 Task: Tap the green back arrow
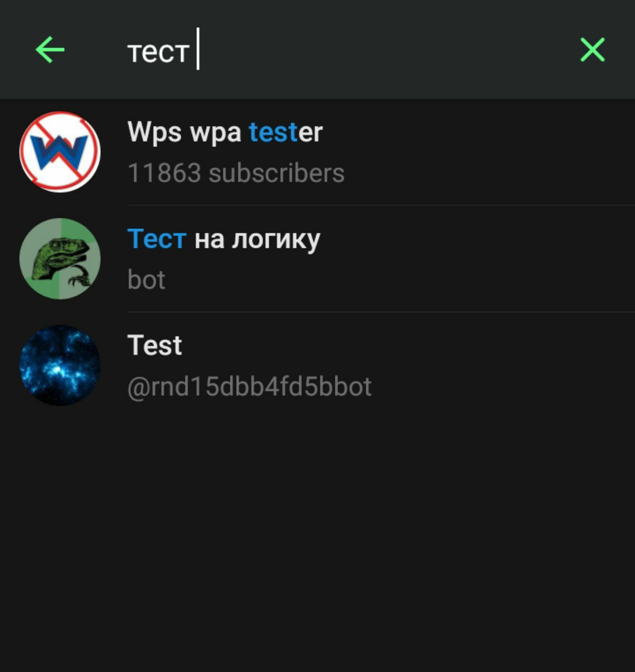(50, 50)
